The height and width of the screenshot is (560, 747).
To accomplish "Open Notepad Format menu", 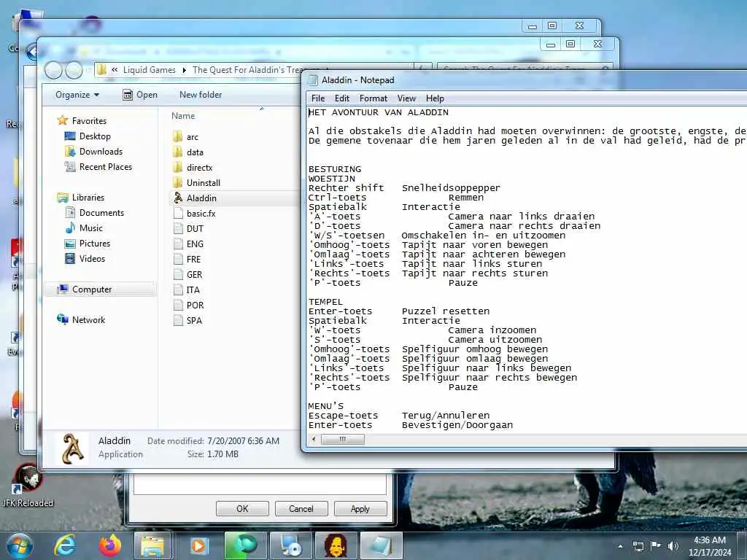I will (x=373, y=98).
